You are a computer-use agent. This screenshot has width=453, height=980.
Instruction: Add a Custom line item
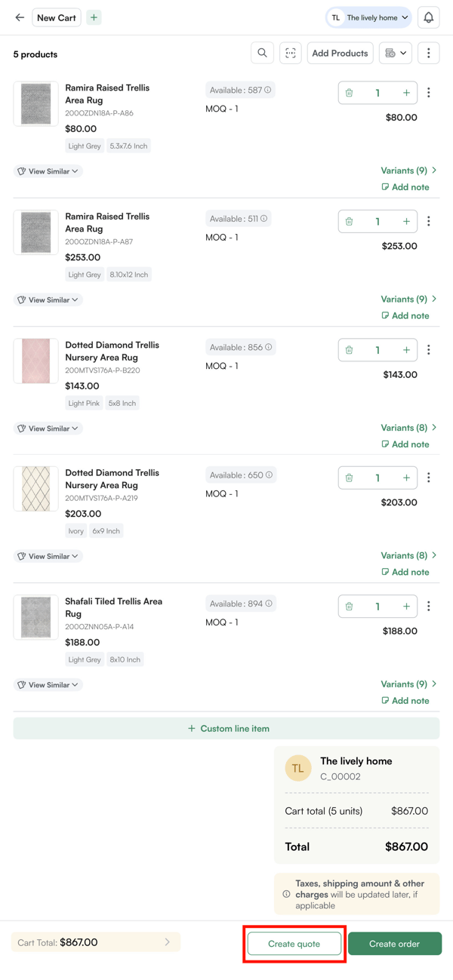click(x=226, y=729)
